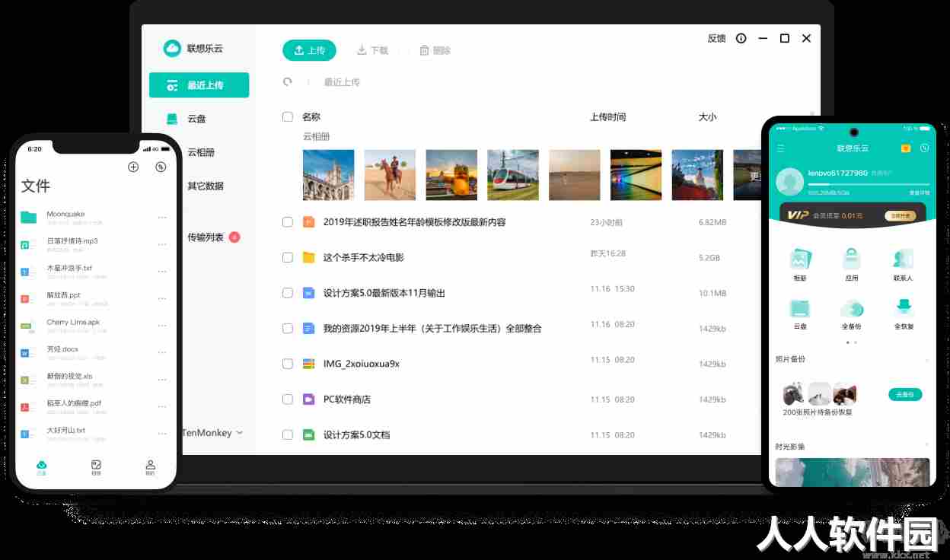
Task: Click the 删除 delete toolbar button
Action: (435, 50)
